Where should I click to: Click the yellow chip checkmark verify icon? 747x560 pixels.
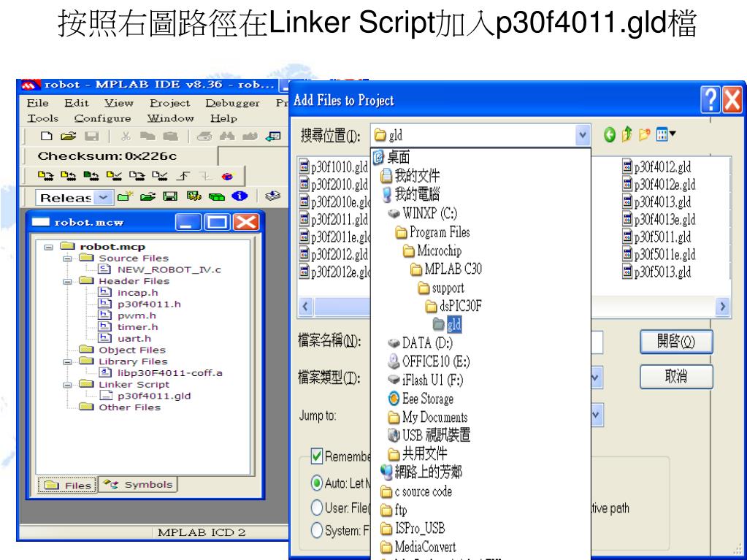click(114, 176)
